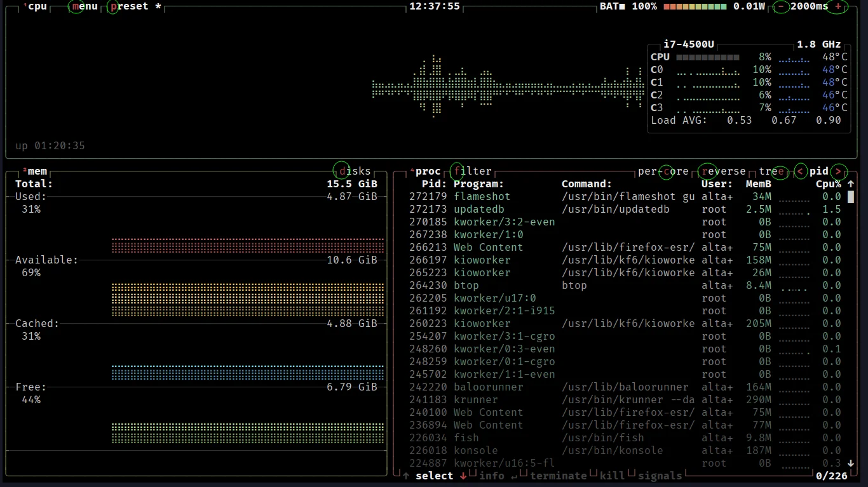Click the Command: column header
The height and width of the screenshot is (487, 868).
(587, 184)
